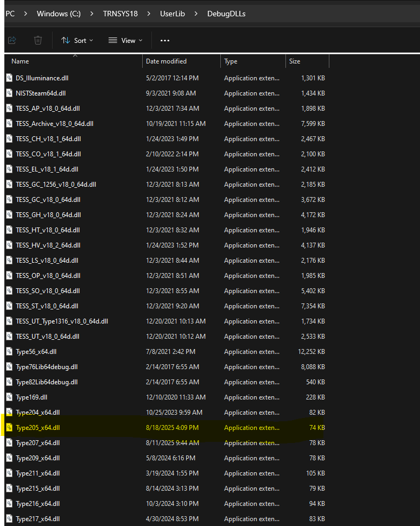
Task: Click the Size column header
Action: coord(295,61)
